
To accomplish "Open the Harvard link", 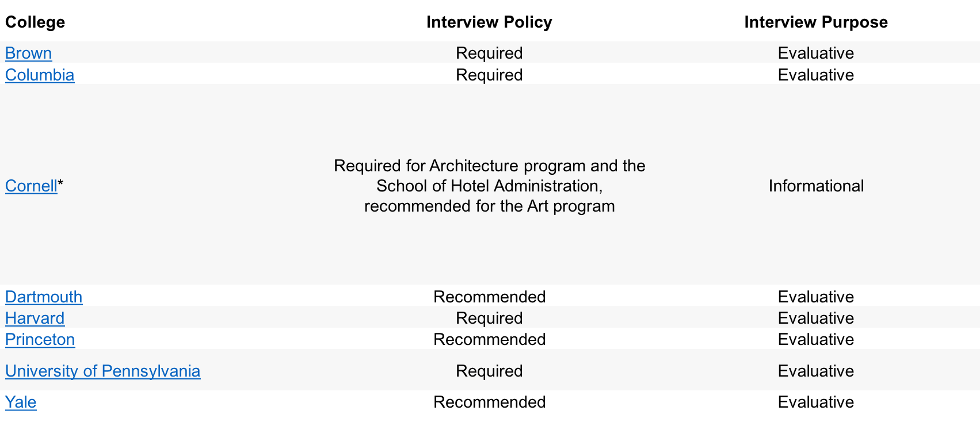I will pos(35,318).
